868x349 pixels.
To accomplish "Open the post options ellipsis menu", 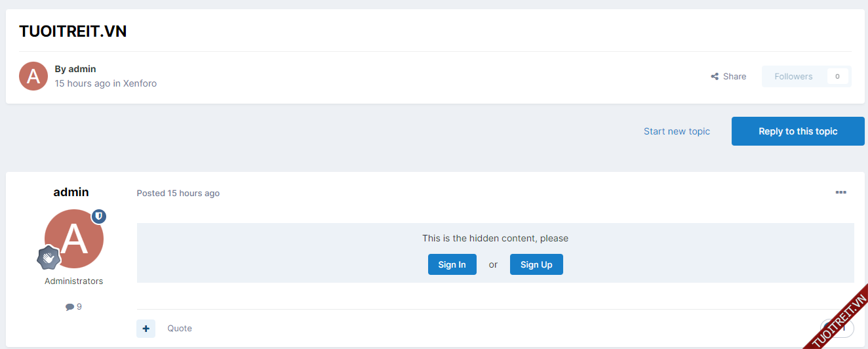I will tap(840, 193).
